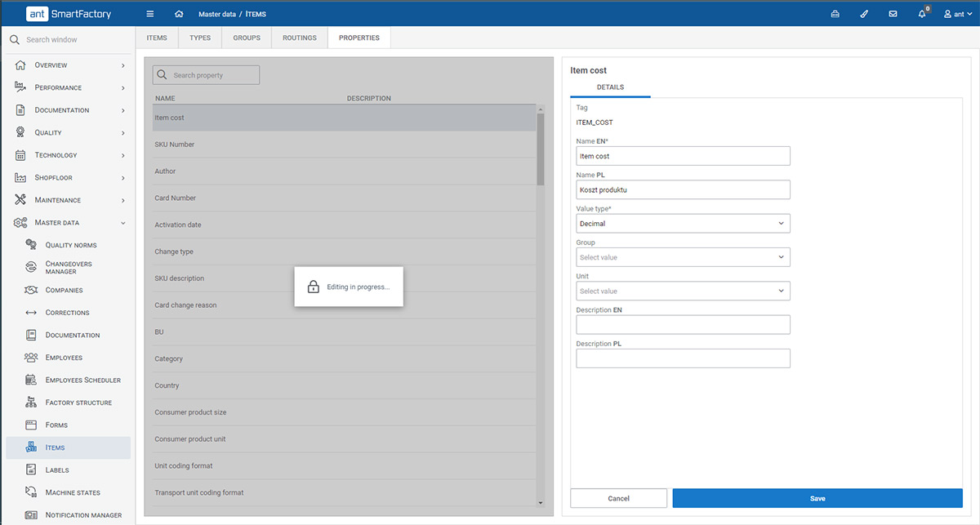
Task: Click the Search window field in sidebar
Action: click(67, 39)
